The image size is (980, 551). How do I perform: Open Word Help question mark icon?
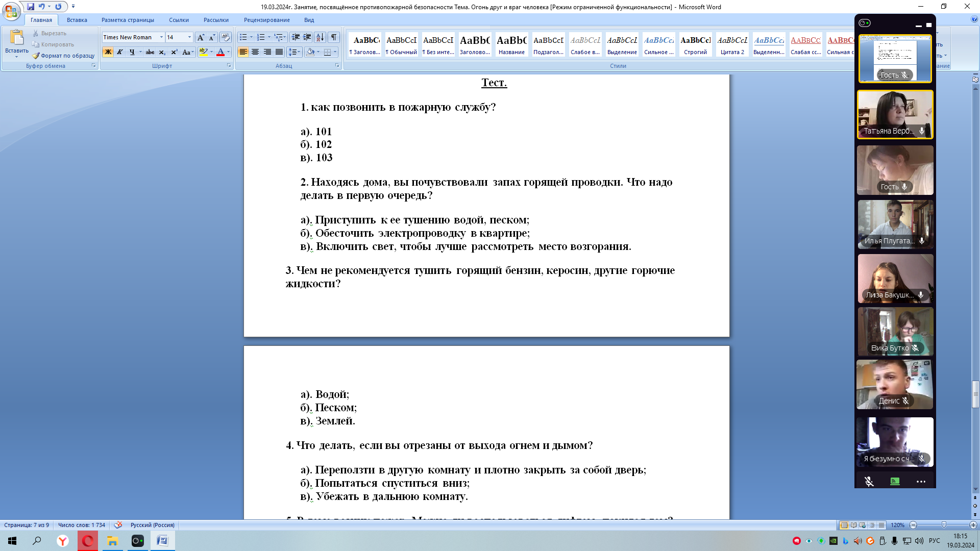coord(974,19)
